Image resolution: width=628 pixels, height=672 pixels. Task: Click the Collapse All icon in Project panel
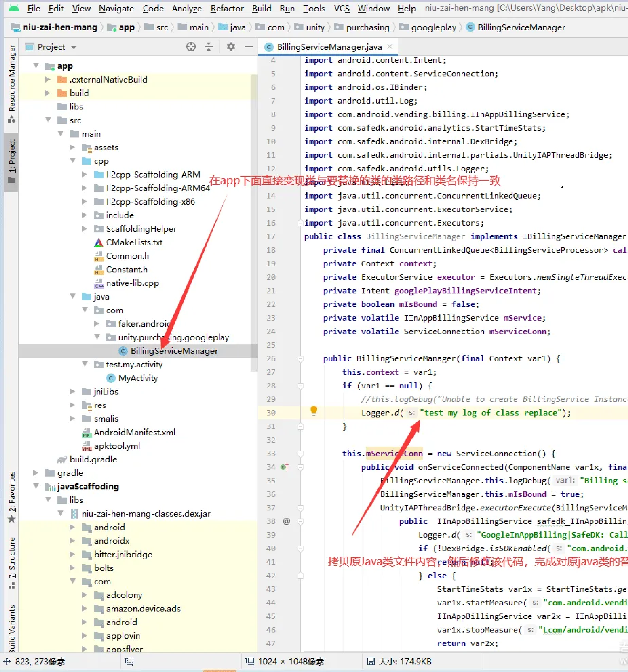pos(209,47)
